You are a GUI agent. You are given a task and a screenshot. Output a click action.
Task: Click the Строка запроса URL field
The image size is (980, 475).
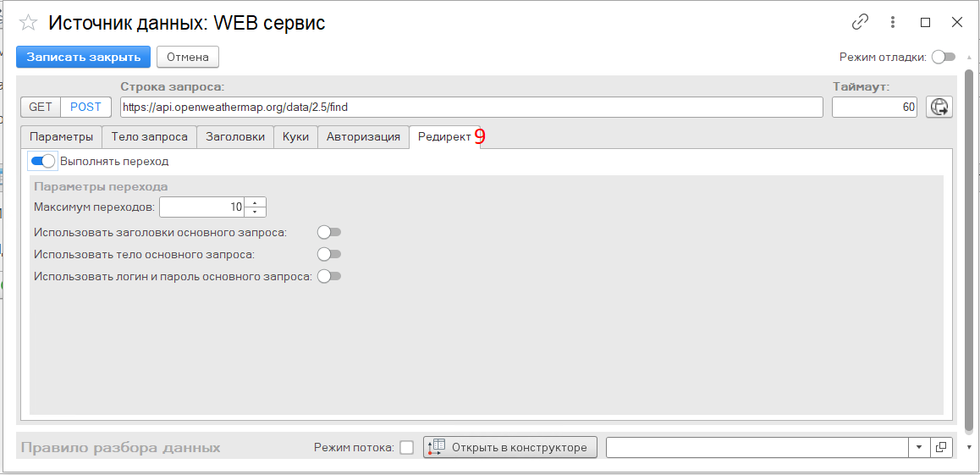point(471,107)
